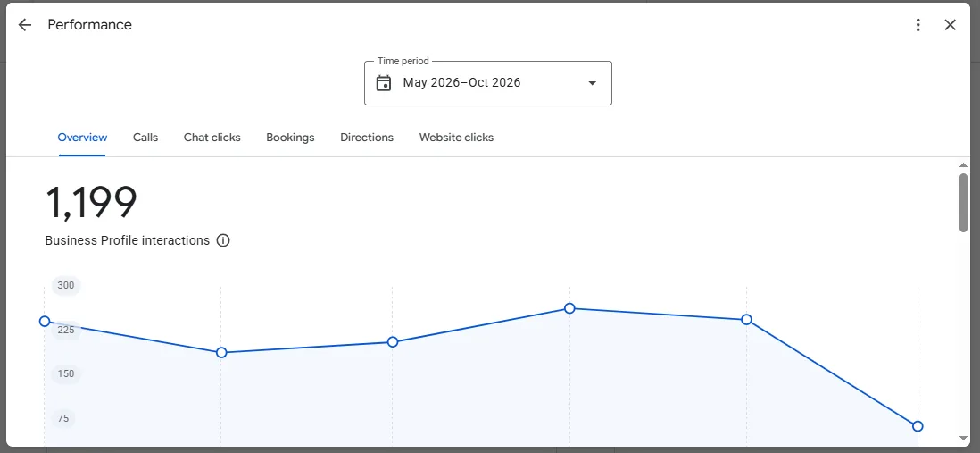Click the 150 axis label

[x=66, y=373]
